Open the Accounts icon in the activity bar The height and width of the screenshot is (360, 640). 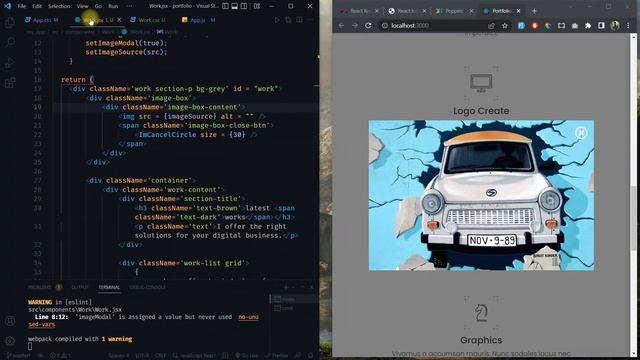coord(10,321)
